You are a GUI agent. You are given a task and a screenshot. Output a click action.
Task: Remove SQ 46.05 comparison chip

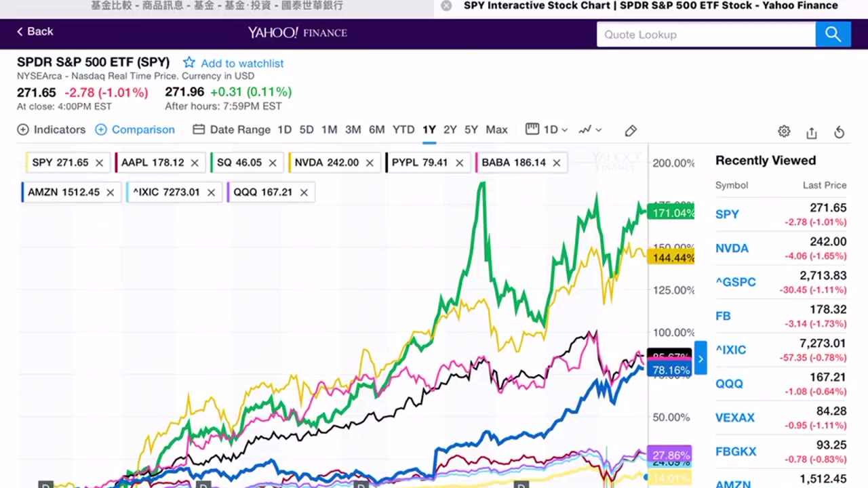coord(273,163)
